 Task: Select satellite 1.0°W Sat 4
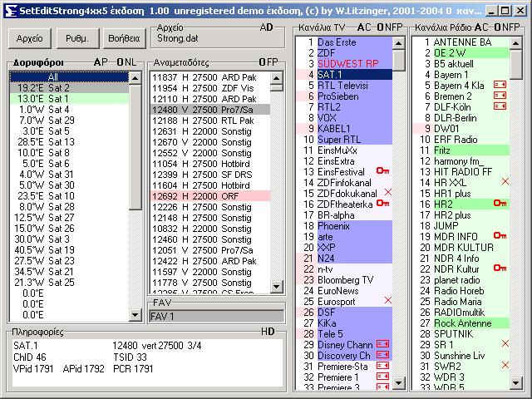(x=70, y=110)
